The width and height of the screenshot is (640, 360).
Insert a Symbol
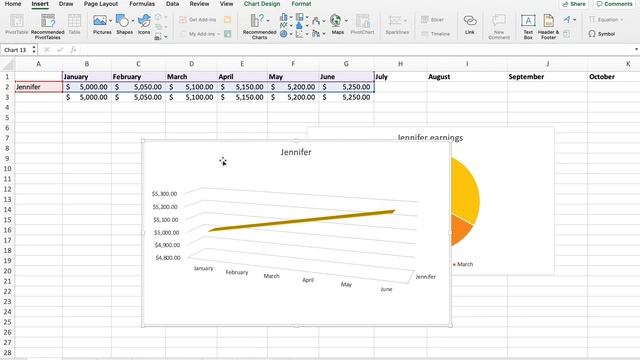[x=602, y=34]
